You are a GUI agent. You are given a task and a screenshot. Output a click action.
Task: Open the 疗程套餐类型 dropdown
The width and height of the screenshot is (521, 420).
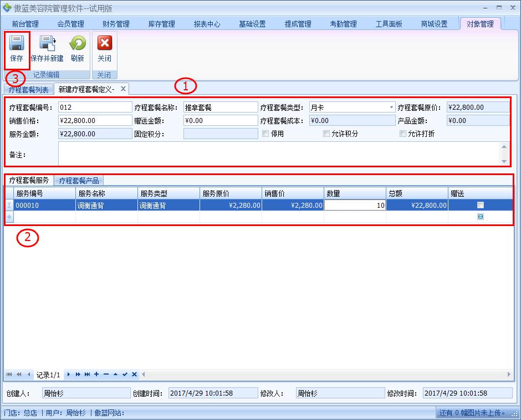[391, 107]
